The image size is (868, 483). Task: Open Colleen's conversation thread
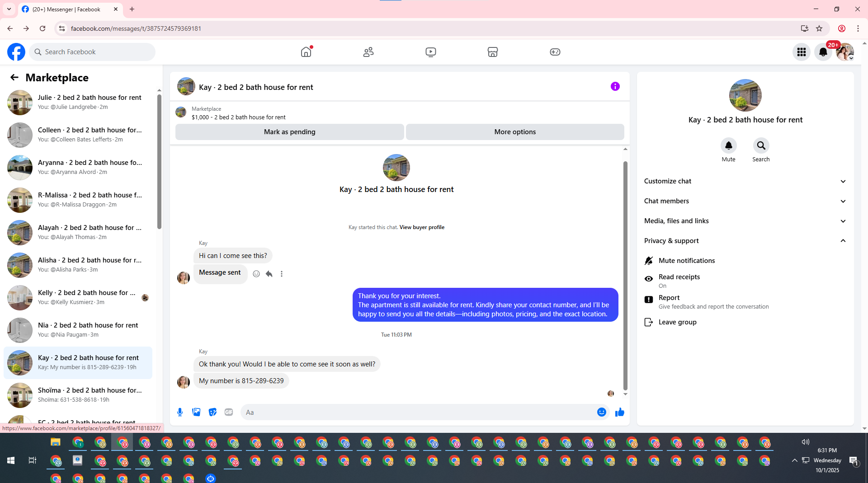point(78,135)
